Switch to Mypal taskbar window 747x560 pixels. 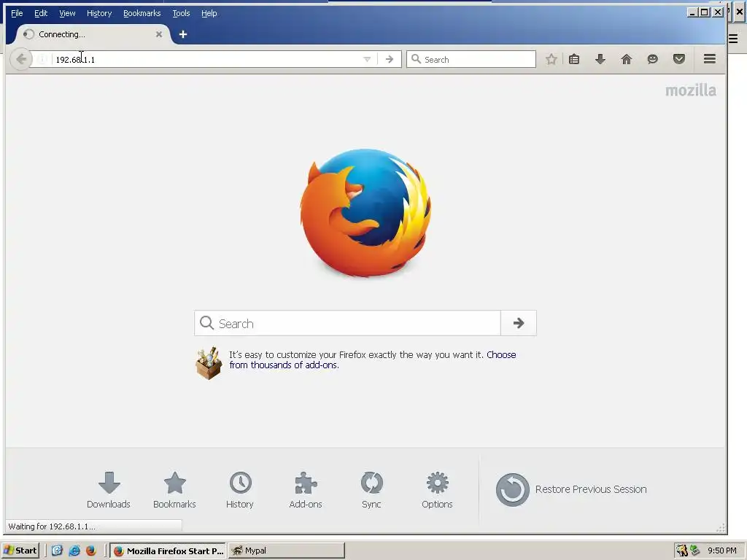(x=286, y=551)
